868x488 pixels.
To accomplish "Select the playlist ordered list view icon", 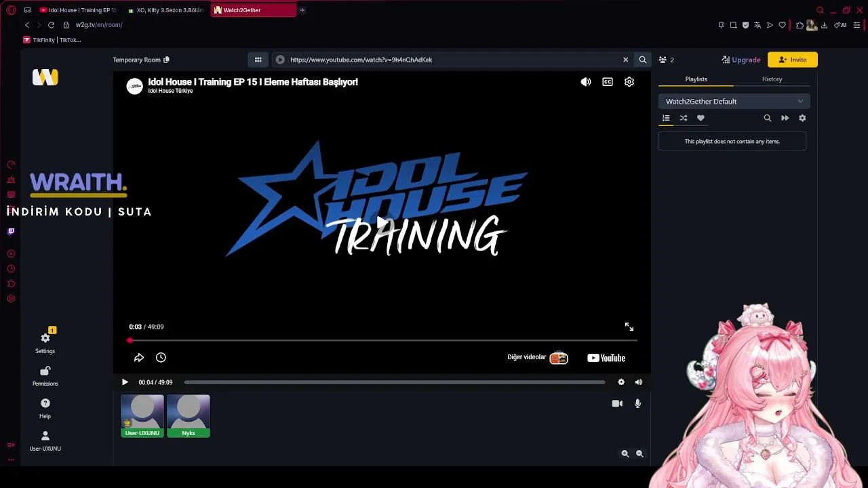I will pos(666,118).
